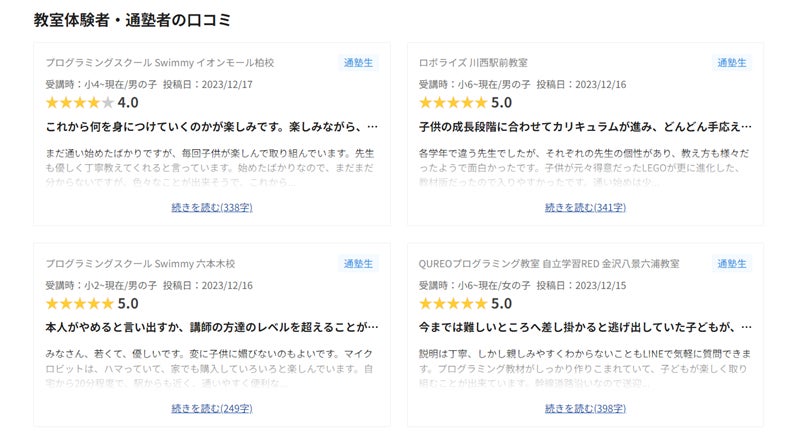Click 通塾生 badge on Swimmy 六本木校 card

tap(358, 264)
